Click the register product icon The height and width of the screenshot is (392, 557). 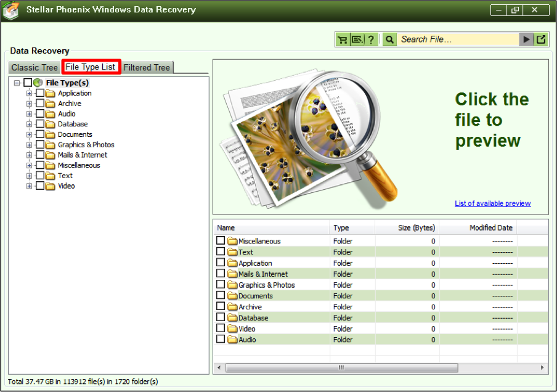tap(357, 39)
